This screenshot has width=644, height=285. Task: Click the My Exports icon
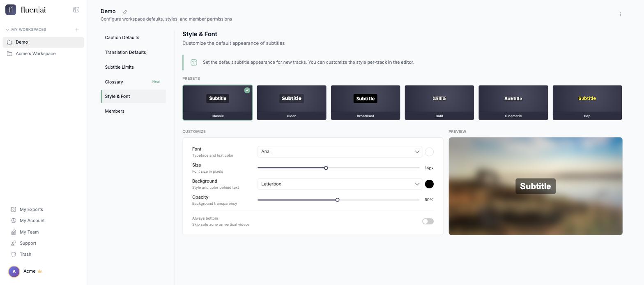pyautogui.click(x=14, y=209)
